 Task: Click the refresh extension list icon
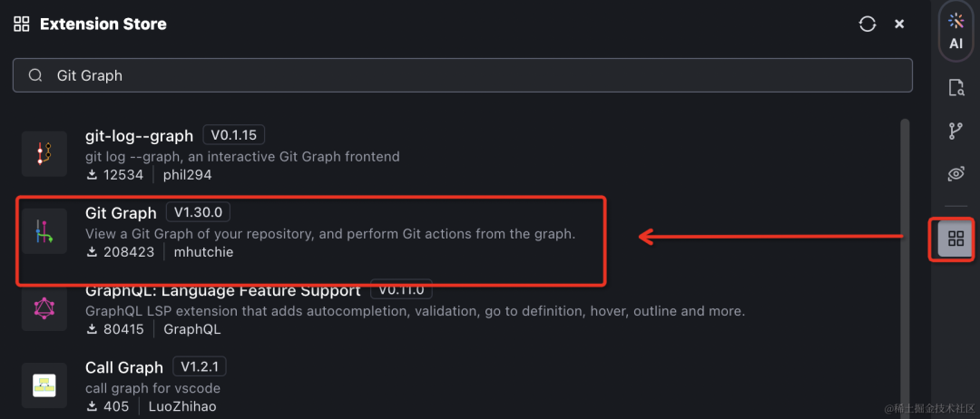867,24
